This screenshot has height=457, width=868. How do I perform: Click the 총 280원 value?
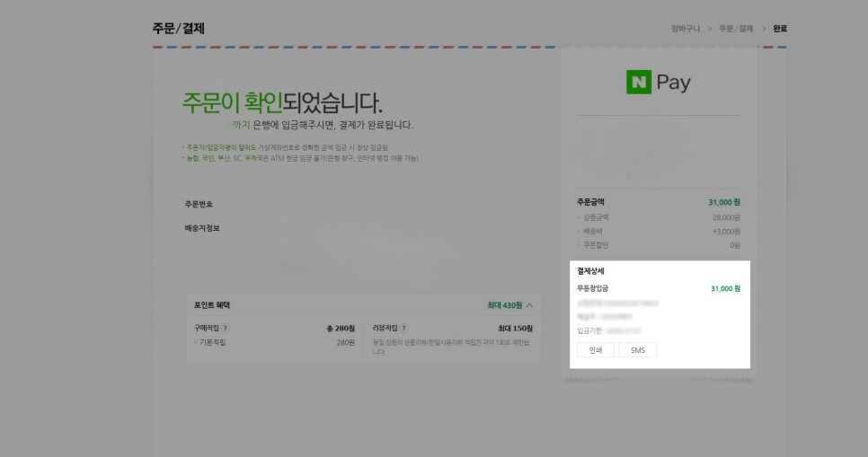(341, 329)
